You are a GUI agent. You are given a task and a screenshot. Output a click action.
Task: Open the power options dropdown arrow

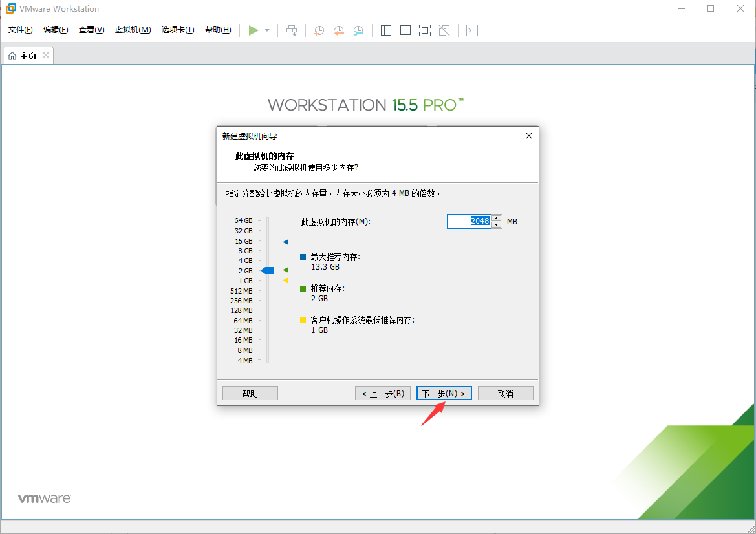point(267,30)
